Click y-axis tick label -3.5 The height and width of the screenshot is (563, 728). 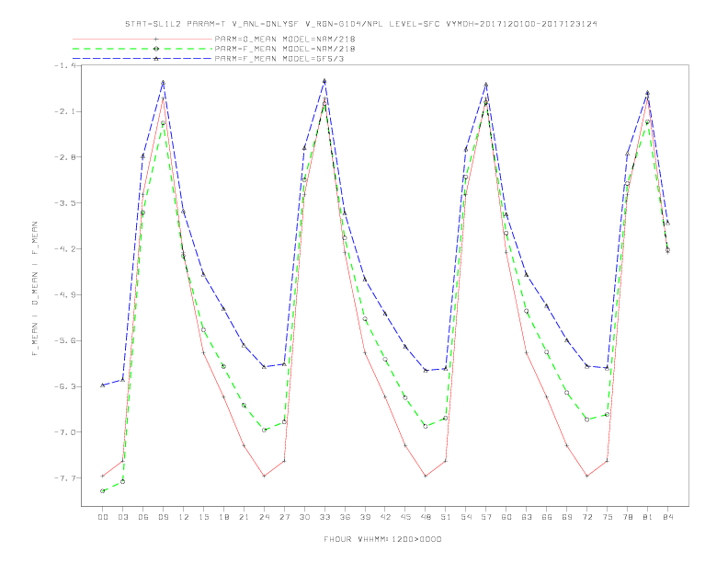65,203
